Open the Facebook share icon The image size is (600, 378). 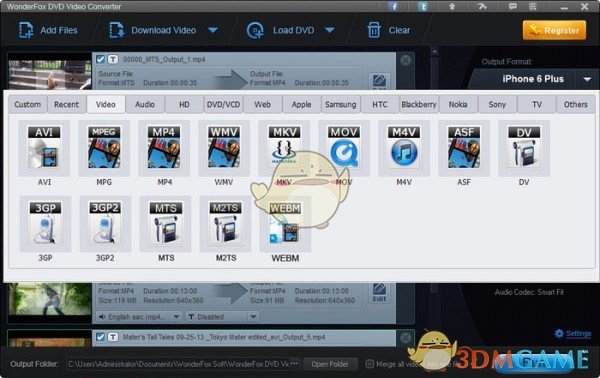(393, 6)
